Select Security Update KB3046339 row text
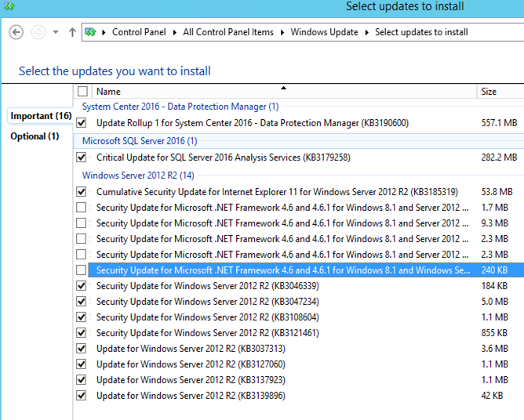Viewport: 524px width, 420px height. click(x=208, y=286)
